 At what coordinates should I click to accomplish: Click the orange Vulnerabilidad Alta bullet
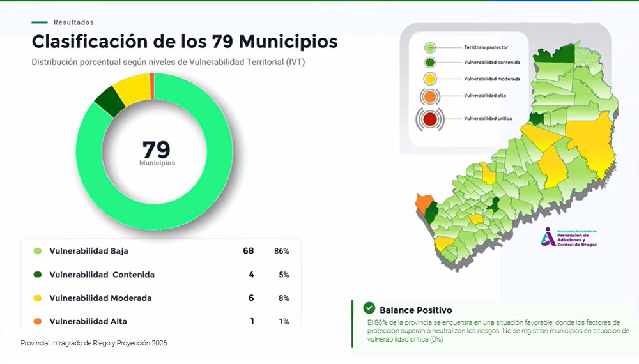point(38,321)
